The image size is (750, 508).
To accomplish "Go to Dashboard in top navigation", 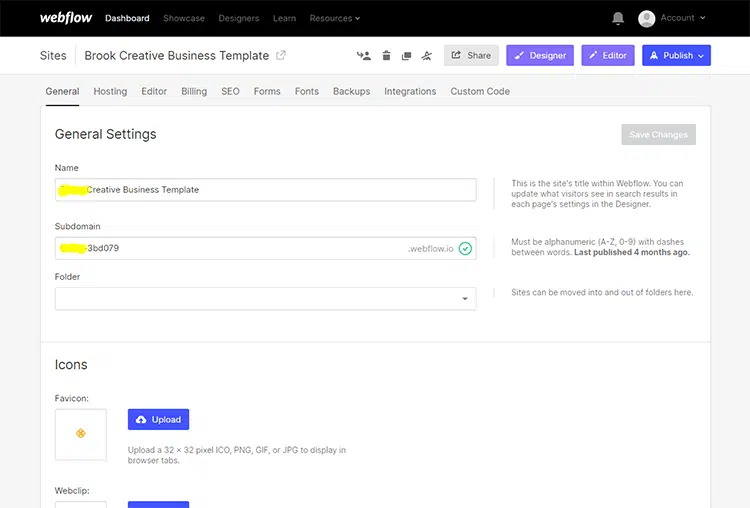I will pos(127,18).
